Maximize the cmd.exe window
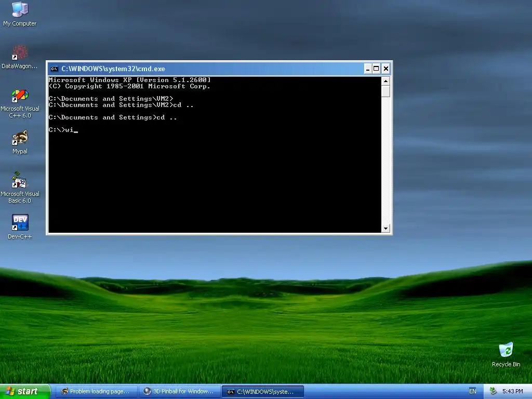The width and height of the screenshot is (532, 399). pyautogui.click(x=376, y=69)
